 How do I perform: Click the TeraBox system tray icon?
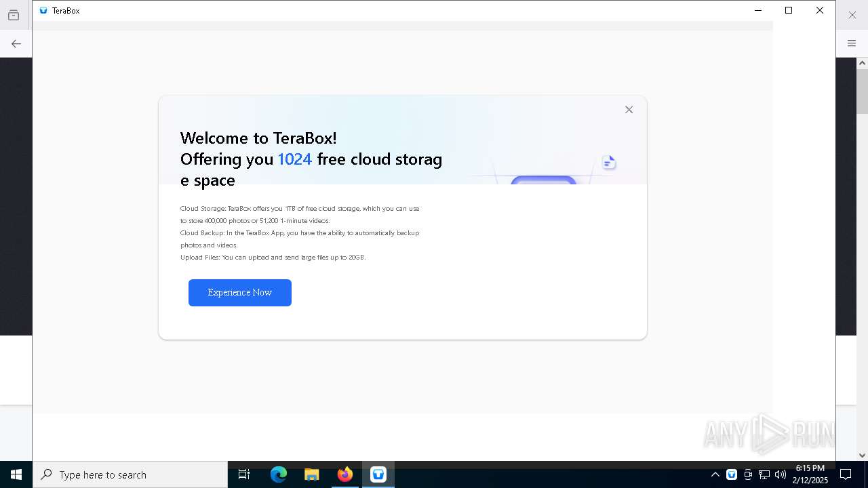pyautogui.click(x=732, y=474)
